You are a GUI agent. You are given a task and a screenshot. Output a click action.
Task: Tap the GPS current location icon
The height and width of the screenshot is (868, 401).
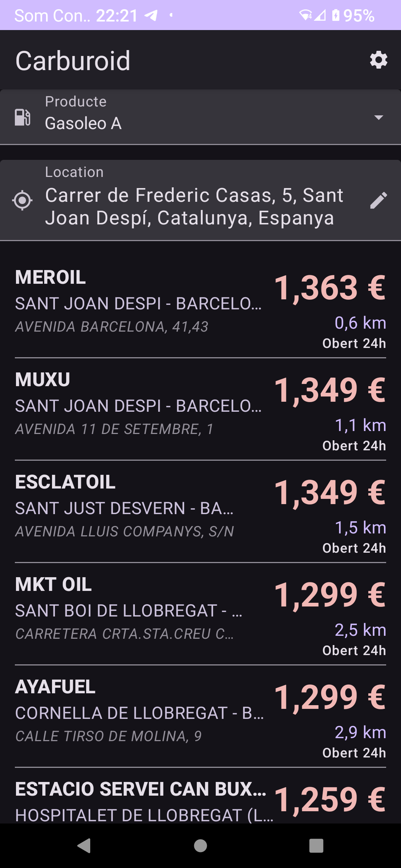tap(22, 200)
